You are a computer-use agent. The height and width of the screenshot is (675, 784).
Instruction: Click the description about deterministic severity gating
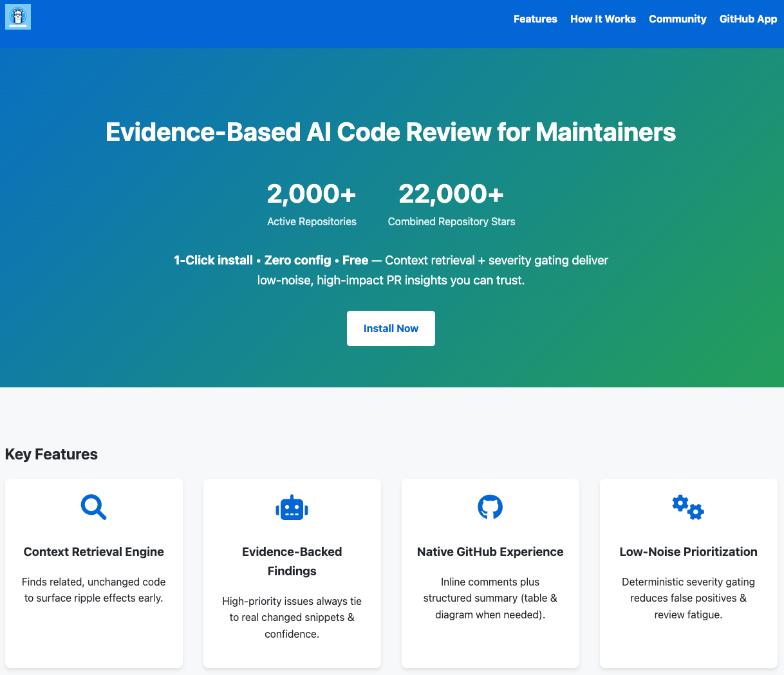(688, 598)
